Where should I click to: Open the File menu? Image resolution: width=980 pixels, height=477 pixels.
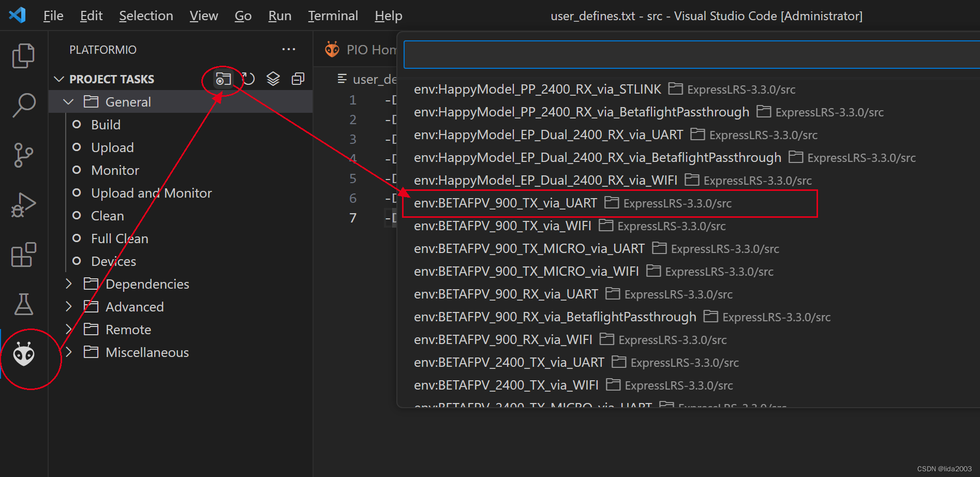[x=53, y=16]
